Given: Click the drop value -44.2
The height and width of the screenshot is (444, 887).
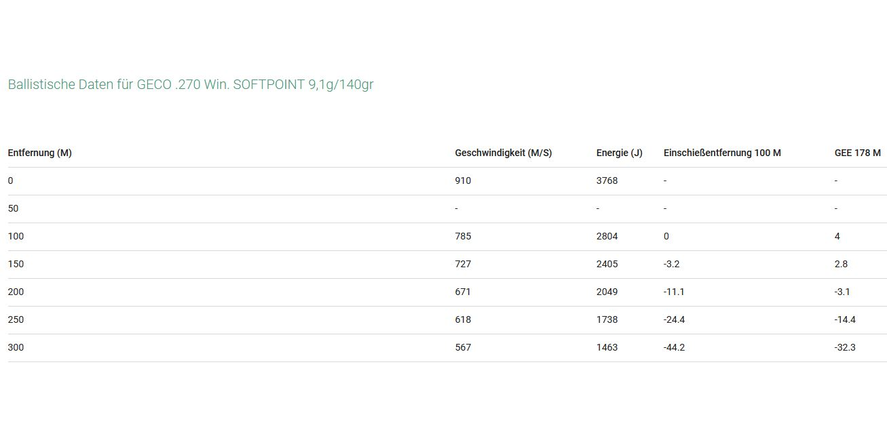Looking at the screenshot, I should [674, 348].
